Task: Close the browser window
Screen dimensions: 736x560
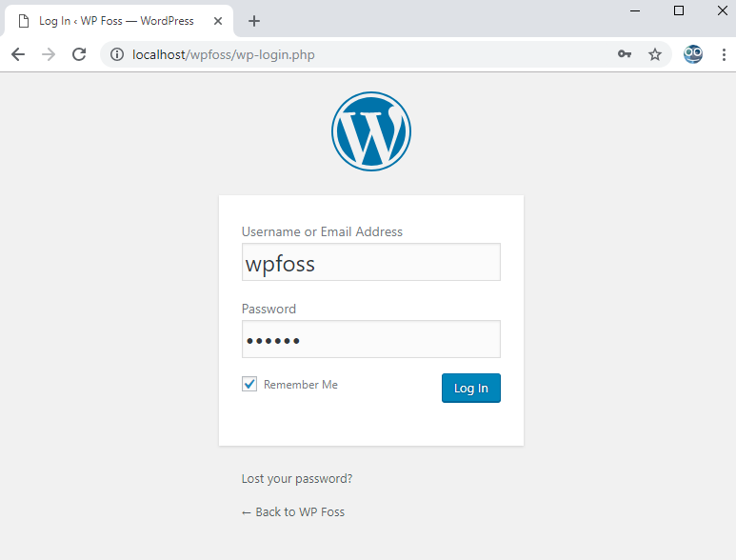Action: pos(723,10)
